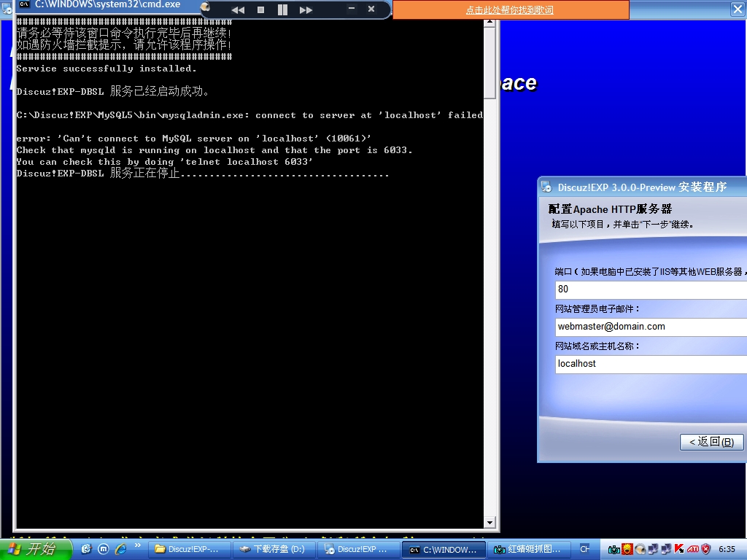Click the white round tray icon
Screen dimensions: 747x560
[x=640, y=549]
